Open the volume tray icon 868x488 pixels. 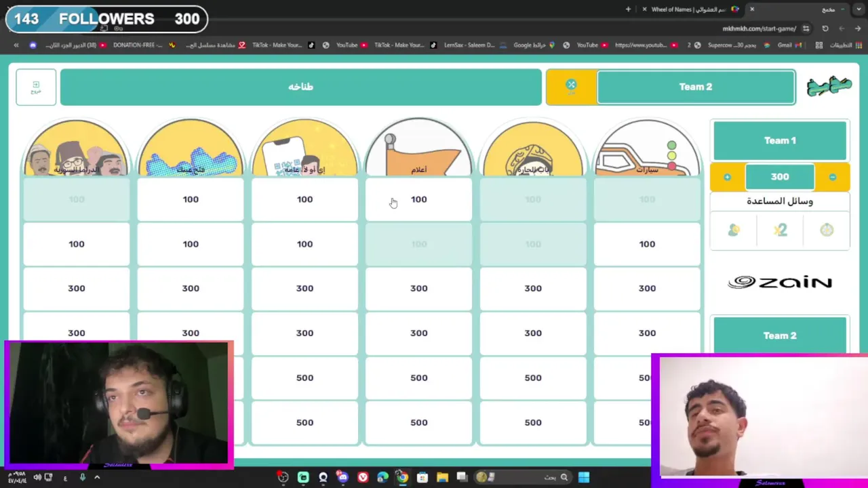(37, 477)
